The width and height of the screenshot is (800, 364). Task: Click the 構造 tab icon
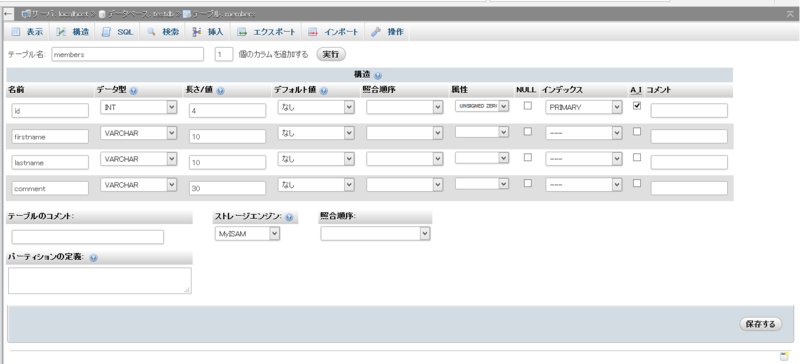point(61,32)
